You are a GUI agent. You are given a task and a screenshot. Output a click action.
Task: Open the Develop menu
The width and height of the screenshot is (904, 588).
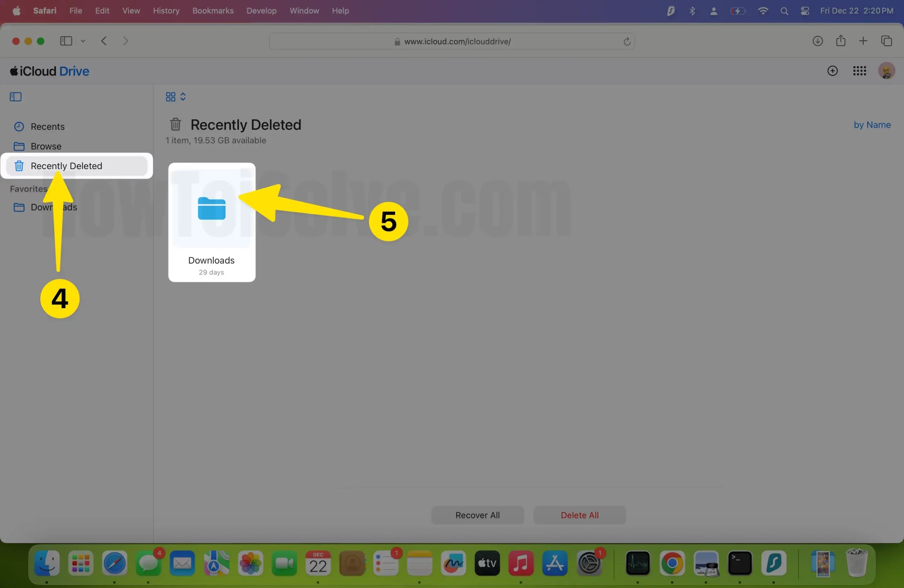(261, 11)
